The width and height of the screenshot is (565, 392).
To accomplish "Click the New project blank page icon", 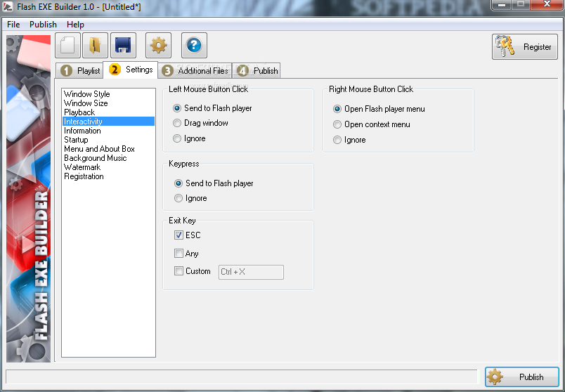I will point(67,46).
